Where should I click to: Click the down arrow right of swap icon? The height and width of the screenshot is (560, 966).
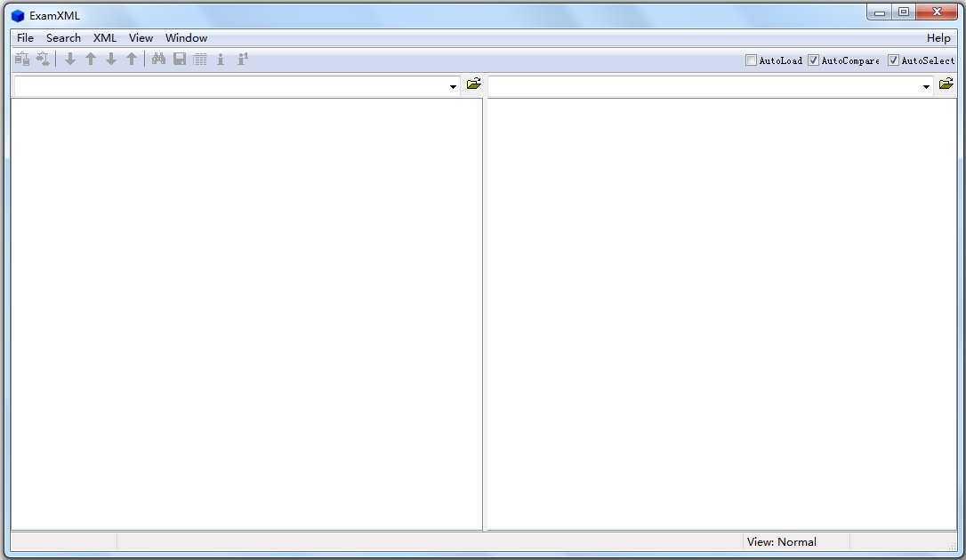point(70,59)
